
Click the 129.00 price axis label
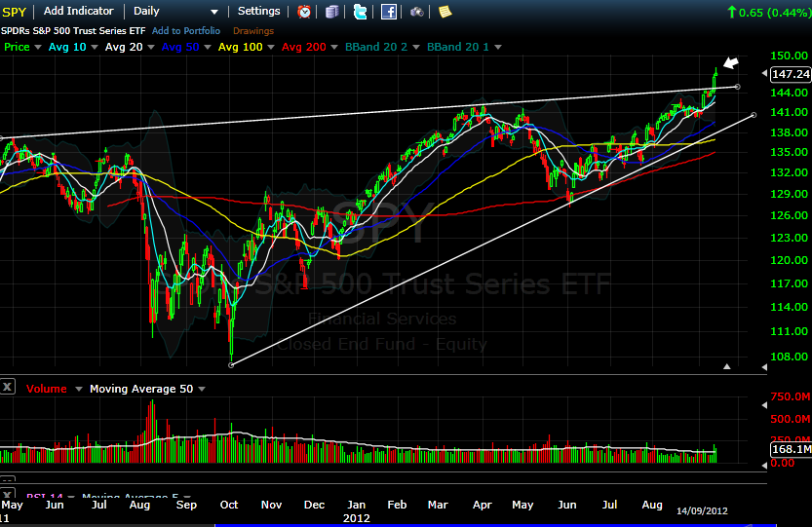(x=790, y=194)
